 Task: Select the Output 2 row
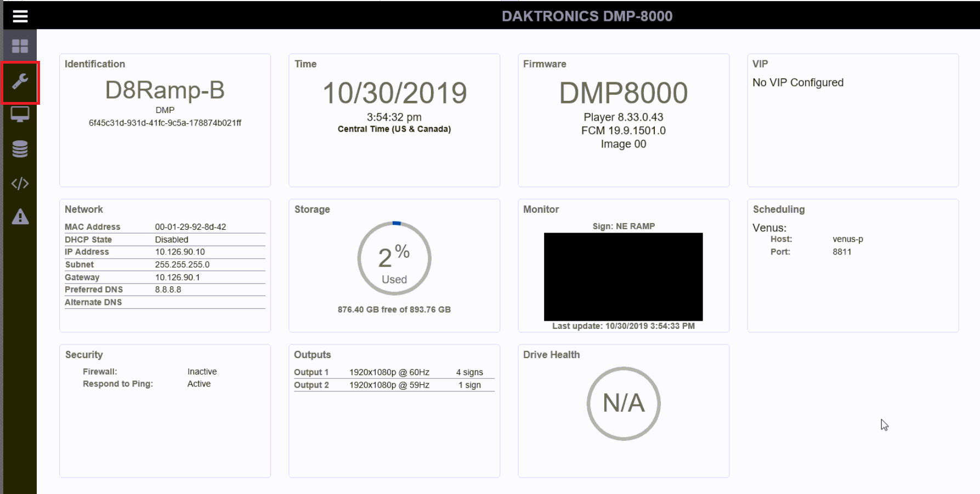tap(394, 385)
